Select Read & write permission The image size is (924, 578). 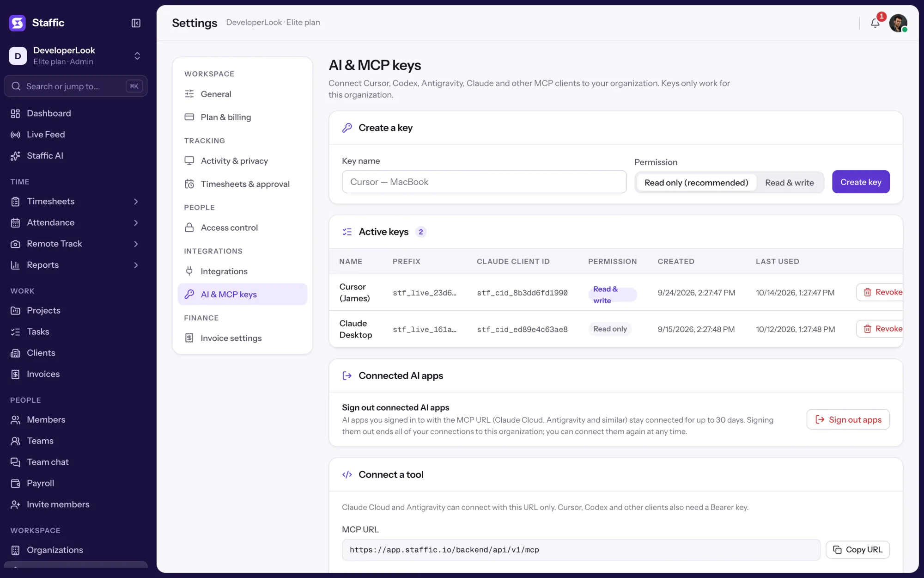pos(790,183)
